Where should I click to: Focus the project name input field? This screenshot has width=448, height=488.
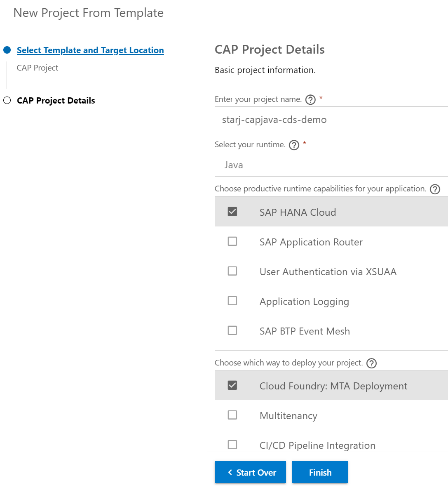point(331,119)
